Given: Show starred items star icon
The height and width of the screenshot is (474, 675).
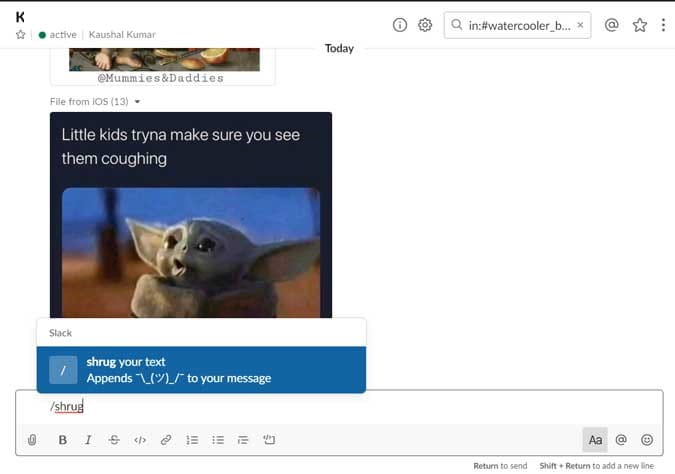Looking at the screenshot, I should [640, 25].
